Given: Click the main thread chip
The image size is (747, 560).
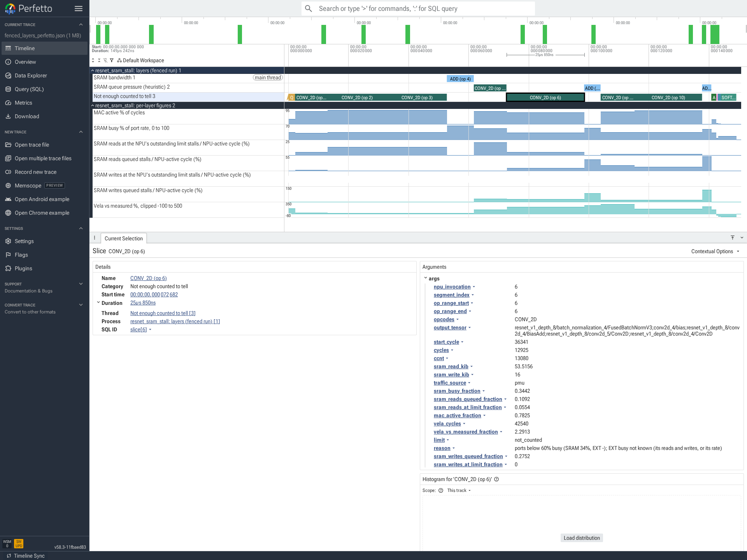Looking at the screenshot, I should coord(268,78).
